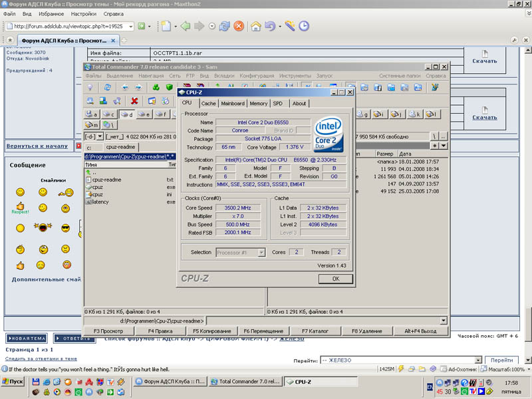This screenshot has height=399, width=532.
Task: Click the Перейти button on forum page
Action: pos(501,360)
